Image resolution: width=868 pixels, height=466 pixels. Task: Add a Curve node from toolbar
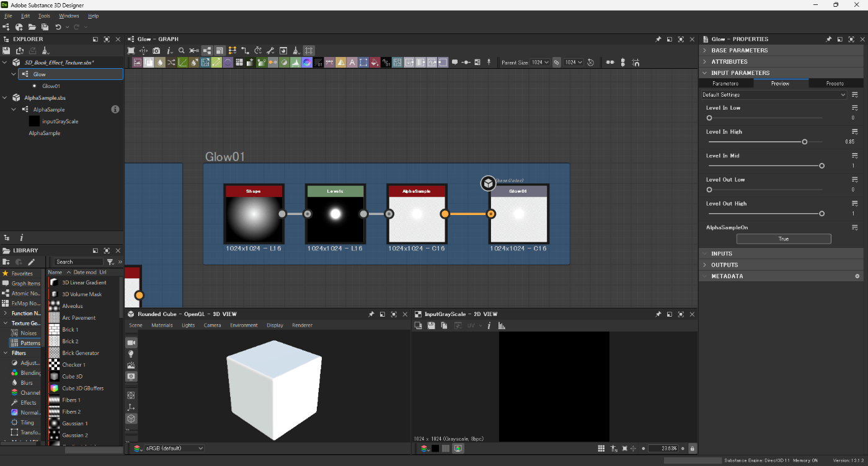[183, 63]
